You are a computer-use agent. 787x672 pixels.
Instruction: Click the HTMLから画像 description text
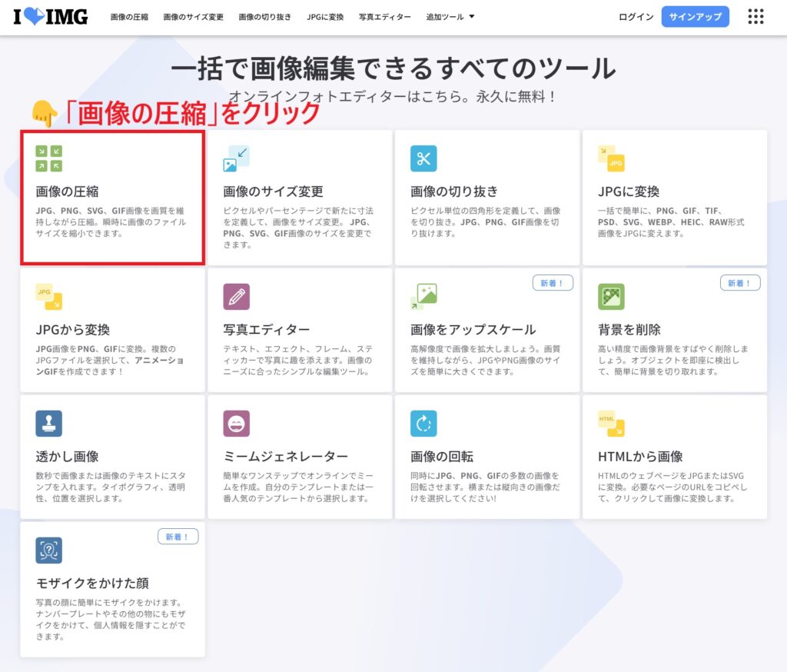[x=672, y=487]
